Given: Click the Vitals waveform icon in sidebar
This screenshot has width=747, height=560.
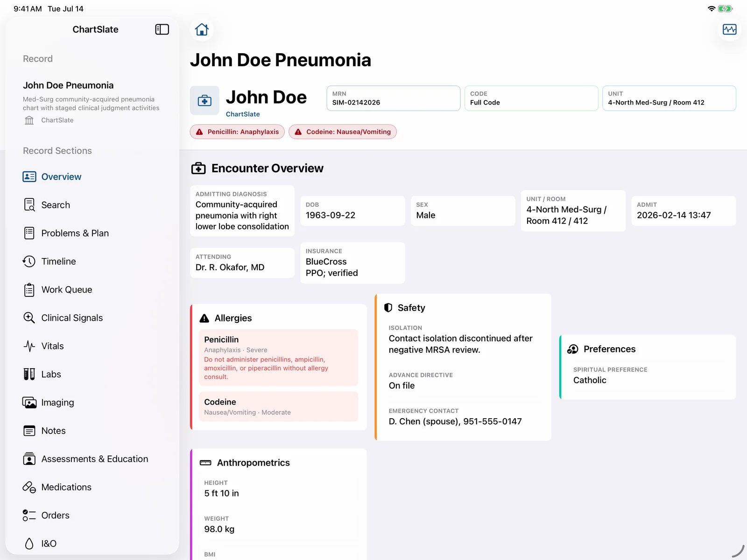Looking at the screenshot, I should coord(29,346).
